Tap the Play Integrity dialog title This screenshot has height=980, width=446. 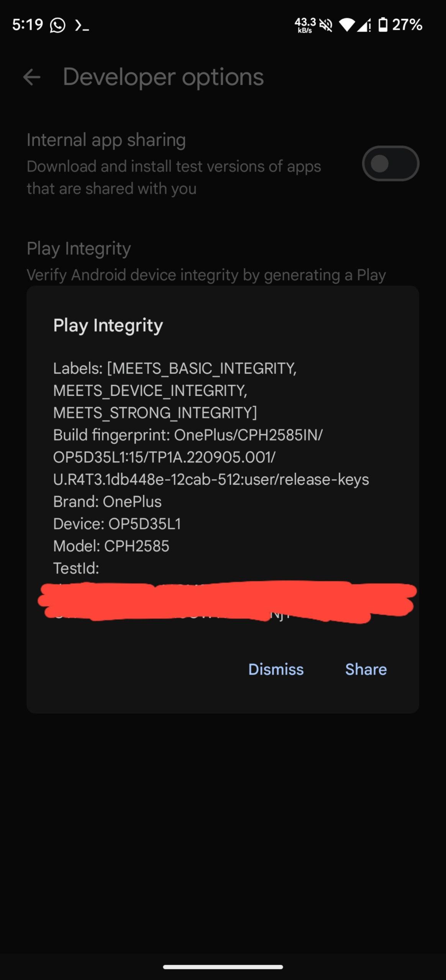[108, 326]
